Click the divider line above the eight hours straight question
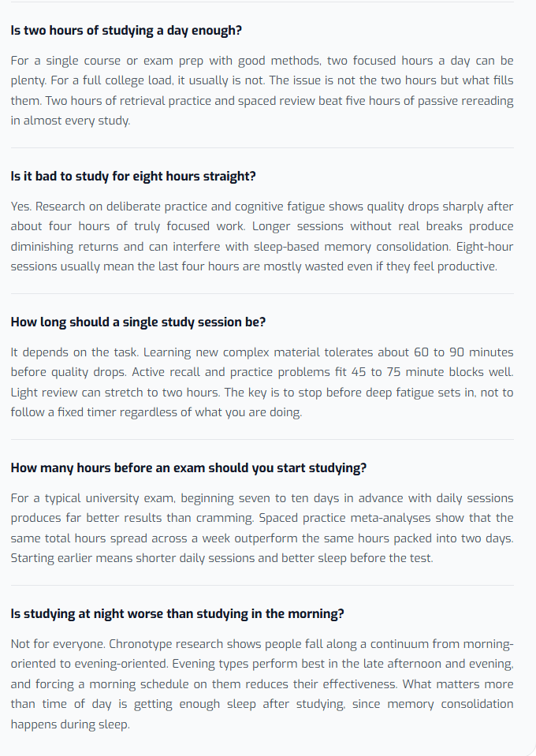Viewport: 536px width, 756px height. coord(262,148)
